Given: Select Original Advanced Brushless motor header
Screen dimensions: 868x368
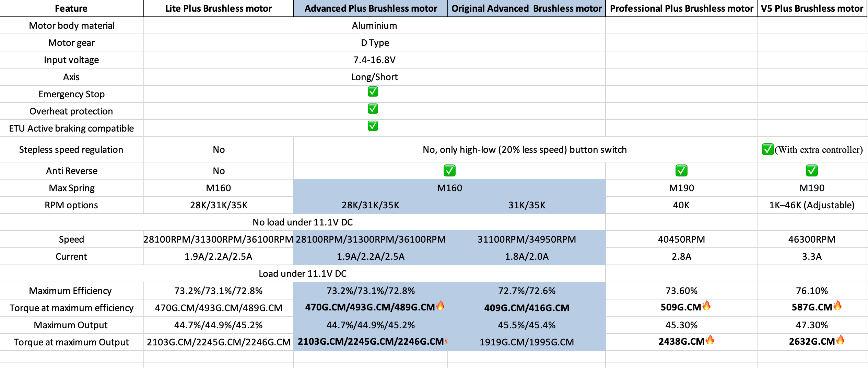Looking at the screenshot, I should click(527, 9).
